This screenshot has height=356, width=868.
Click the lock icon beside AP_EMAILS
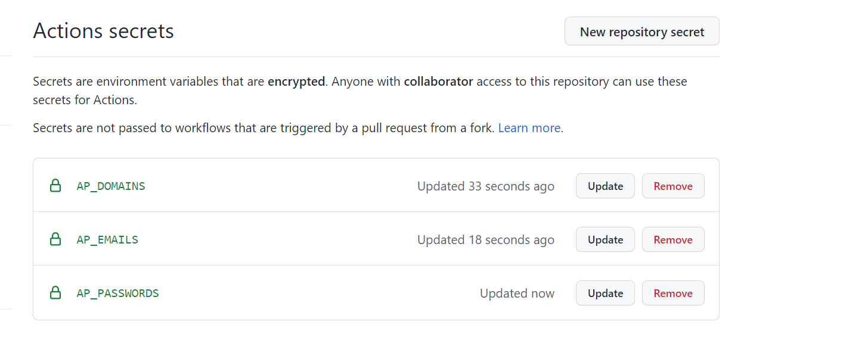[55, 239]
